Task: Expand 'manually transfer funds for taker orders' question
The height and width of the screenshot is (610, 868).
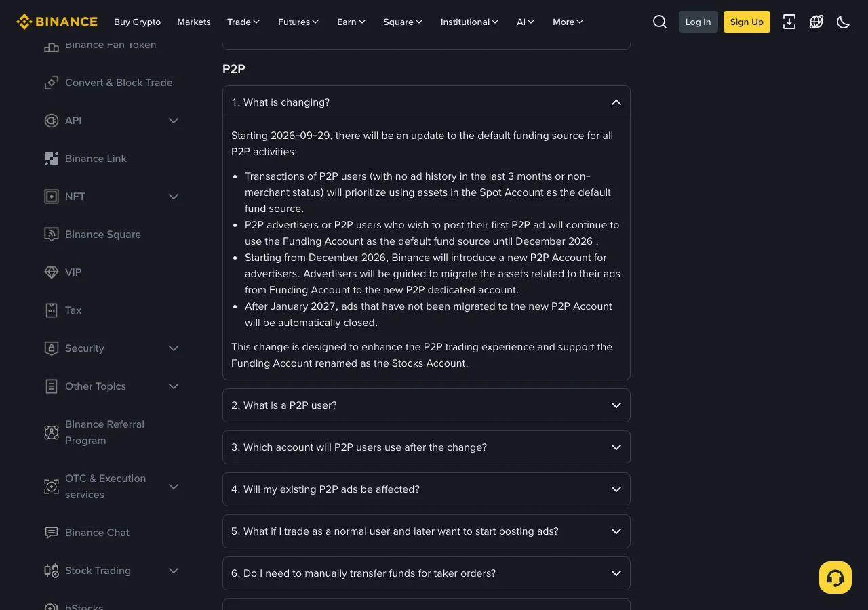Action: 427,573
